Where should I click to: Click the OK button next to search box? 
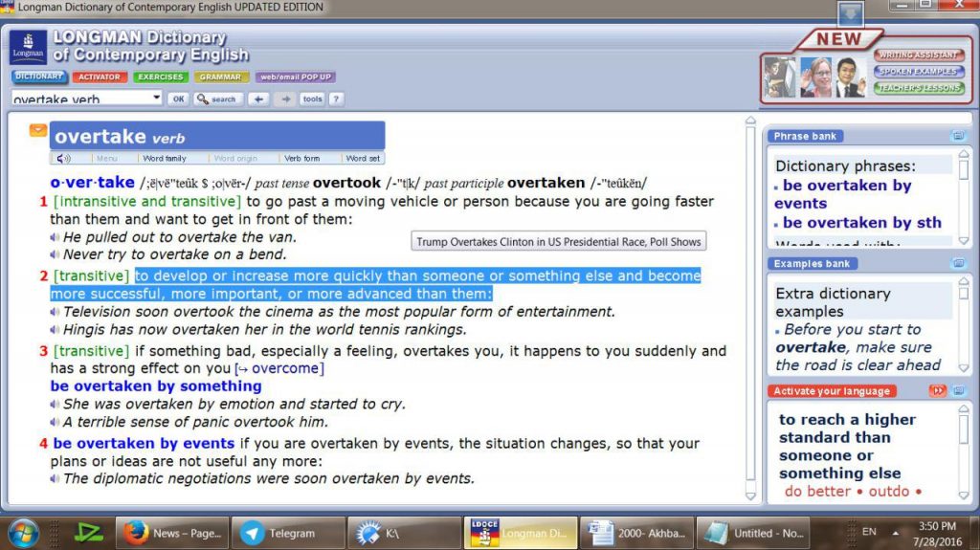179,99
